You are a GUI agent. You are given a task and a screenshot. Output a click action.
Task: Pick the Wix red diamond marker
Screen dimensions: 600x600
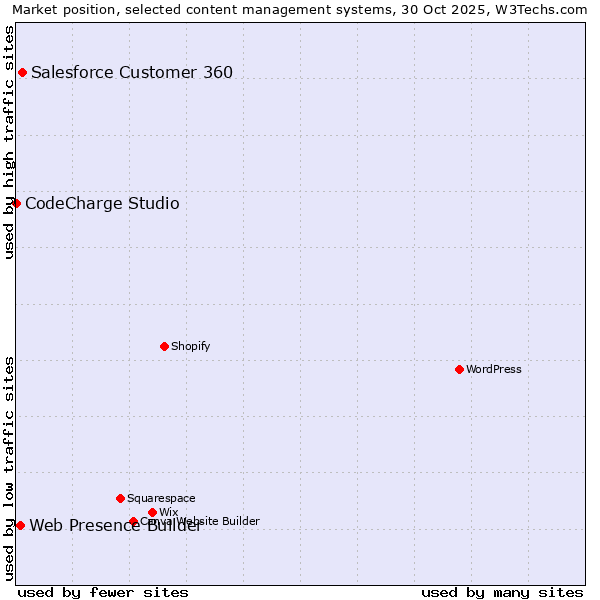click(152, 512)
